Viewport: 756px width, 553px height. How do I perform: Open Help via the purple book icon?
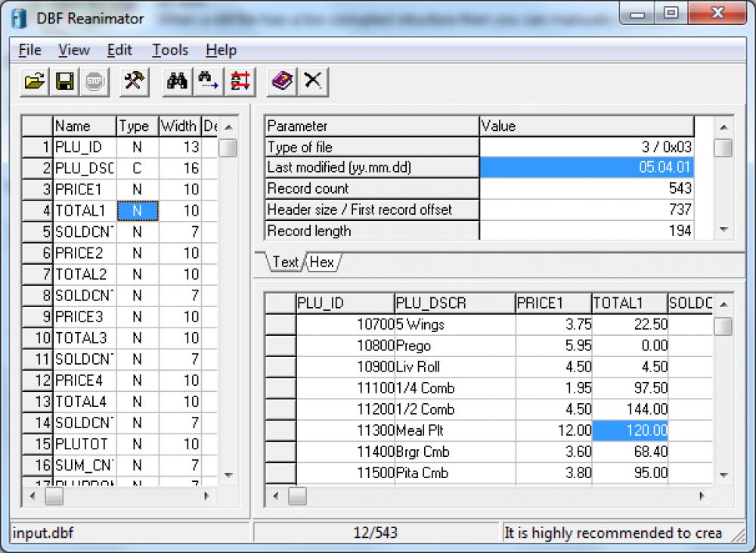pyautogui.click(x=281, y=81)
